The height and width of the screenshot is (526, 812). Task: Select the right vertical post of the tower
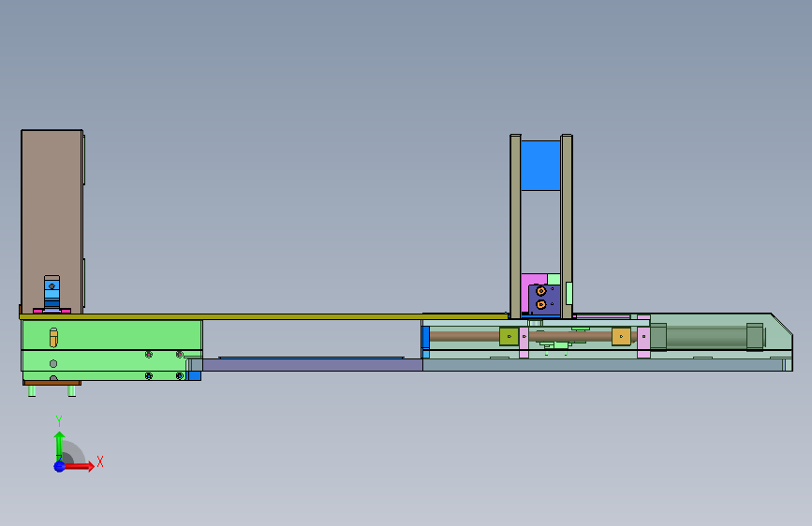pyautogui.click(x=567, y=226)
